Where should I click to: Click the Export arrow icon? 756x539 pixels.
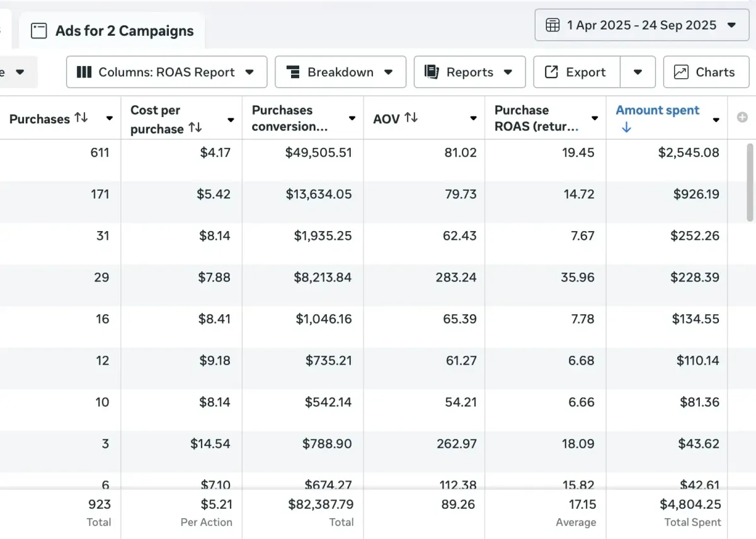point(551,72)
